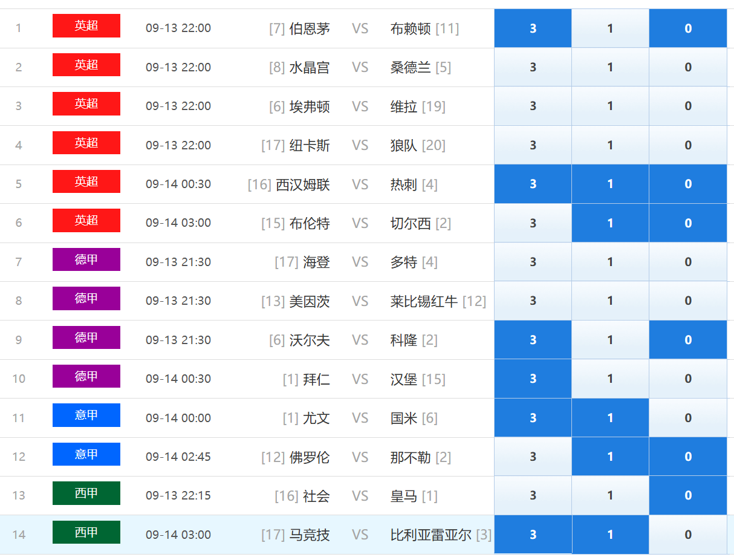Click VS link for 尤文 vs 国米
This screenshot has width=734, height=560.
(x=360, y=418)
